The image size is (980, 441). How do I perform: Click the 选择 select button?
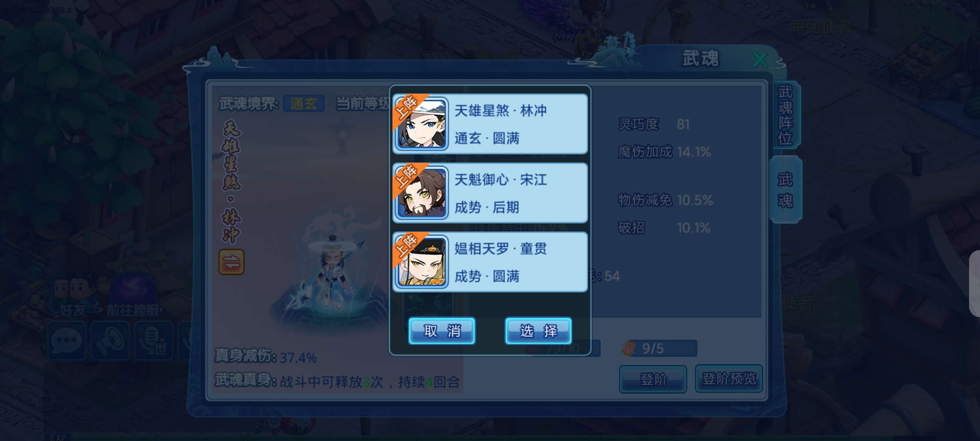point(538,331)
